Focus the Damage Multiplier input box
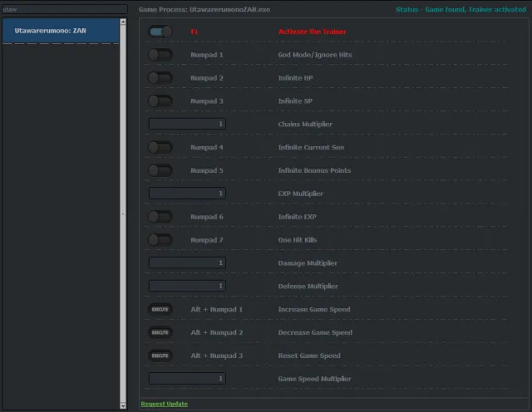The height and width of the screenshot is (412, 532). pyautogui.click(x=187, y=263)
